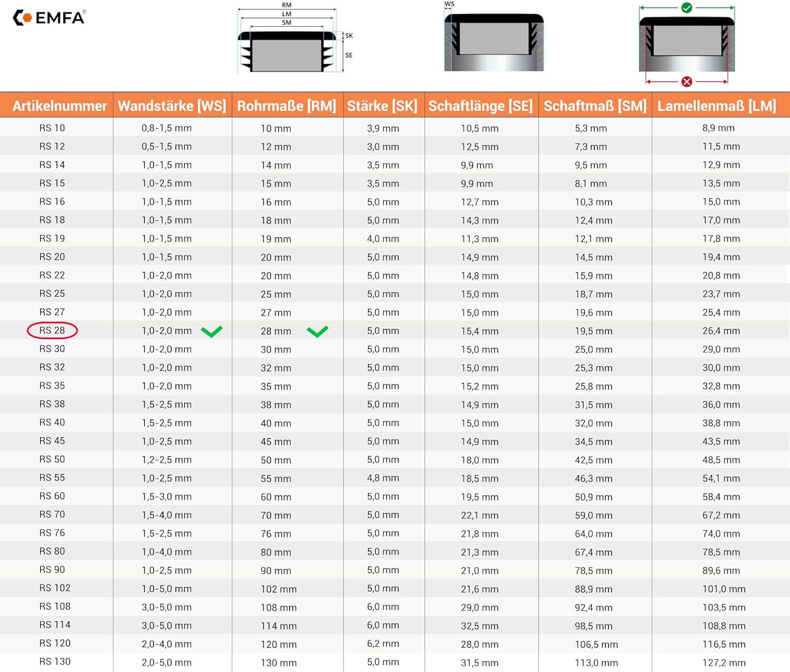The height and width of the screenshot is (672, 790).
Task: Select the RS 60 row article number
Action: coord(52,496)
